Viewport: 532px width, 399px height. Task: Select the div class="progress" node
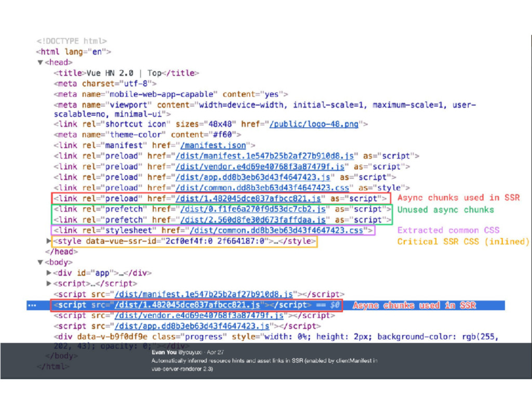point(276,341)
